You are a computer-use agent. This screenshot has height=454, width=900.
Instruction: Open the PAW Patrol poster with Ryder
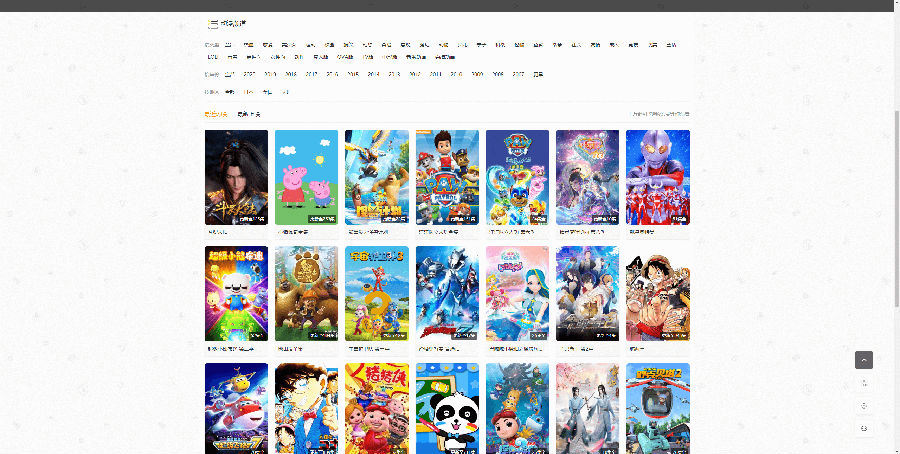[x=447, y=177]
